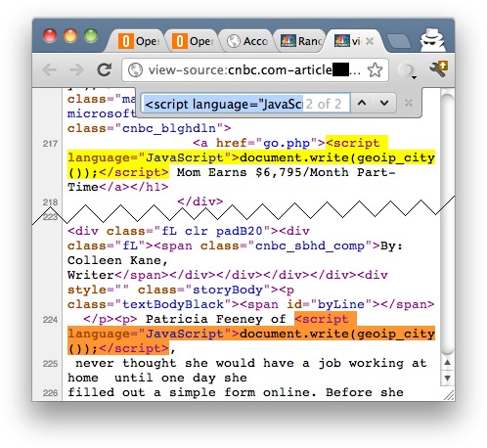Go back using the back arrow
This screenshot has width=487, height=448.
pos(49,69)
